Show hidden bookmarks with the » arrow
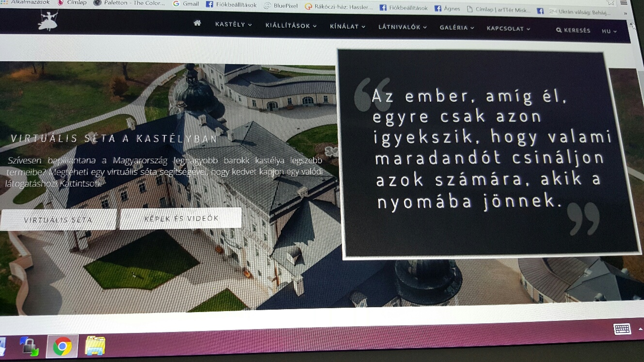The height and width of the screenshot is (362, 644). (x=625, y=13)
